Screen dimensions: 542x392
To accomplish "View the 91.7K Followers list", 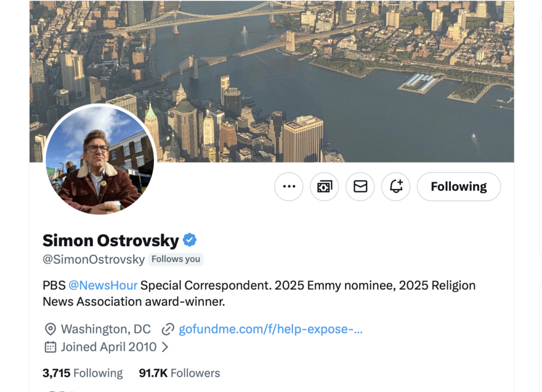I will 179,373.
